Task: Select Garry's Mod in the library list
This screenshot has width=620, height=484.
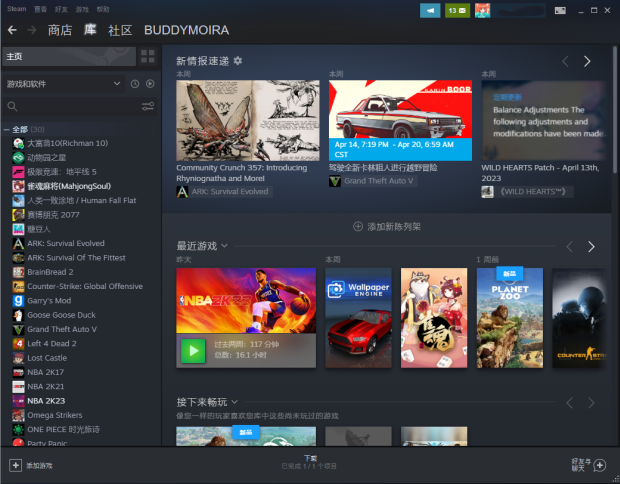Action: click(x=49, y=301)
